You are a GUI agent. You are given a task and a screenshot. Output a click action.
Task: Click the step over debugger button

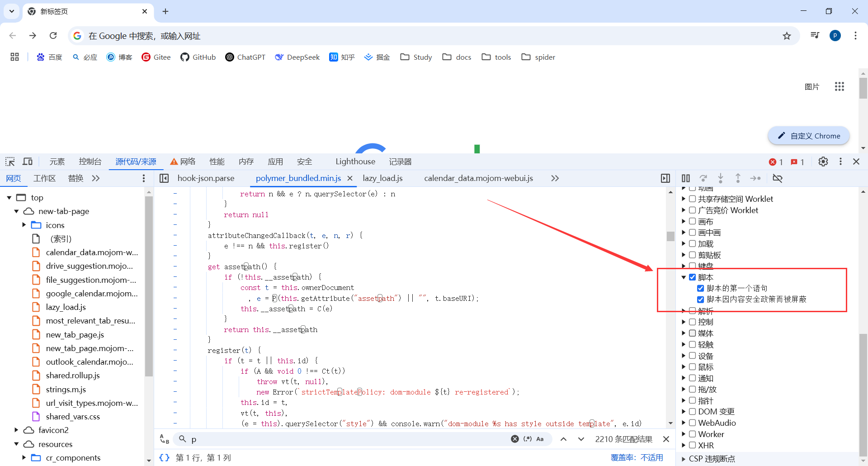pyautogui.click(x=703, y=178)
